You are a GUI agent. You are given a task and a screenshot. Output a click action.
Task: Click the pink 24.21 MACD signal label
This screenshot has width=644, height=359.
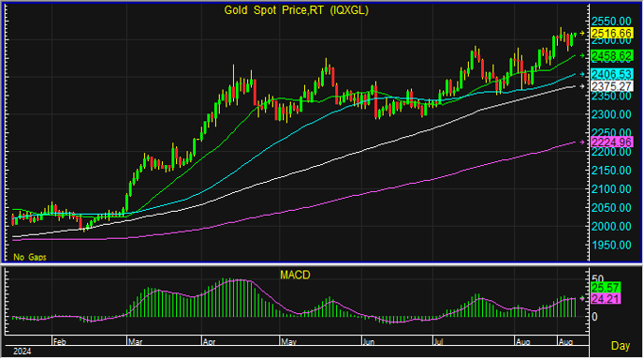(x=606, y=299)
